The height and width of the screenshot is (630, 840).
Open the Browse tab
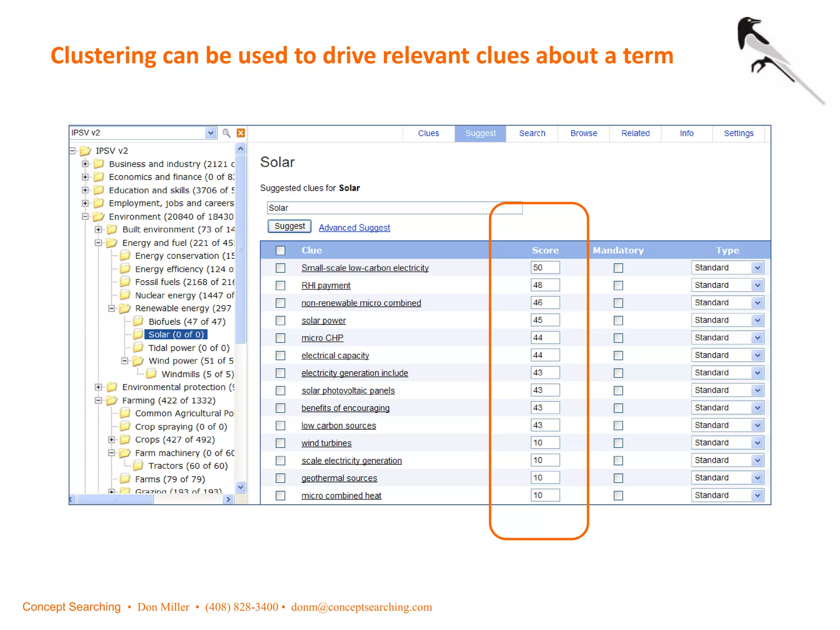[584, 133]
